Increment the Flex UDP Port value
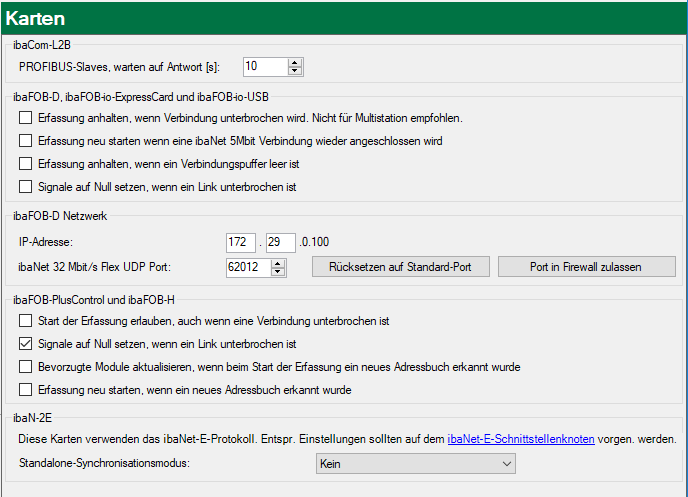Image resolution: width=688 pixels, height=497 pixels. [278, 263]
